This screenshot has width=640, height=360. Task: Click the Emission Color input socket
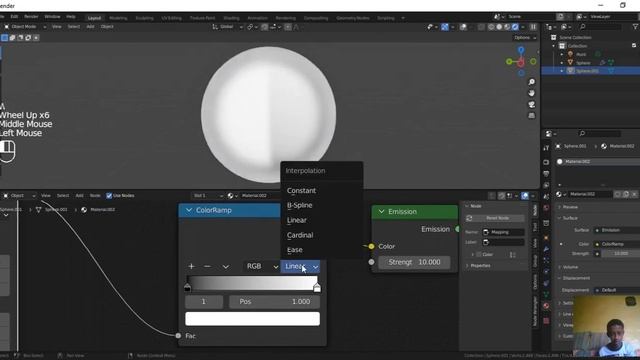371,247
